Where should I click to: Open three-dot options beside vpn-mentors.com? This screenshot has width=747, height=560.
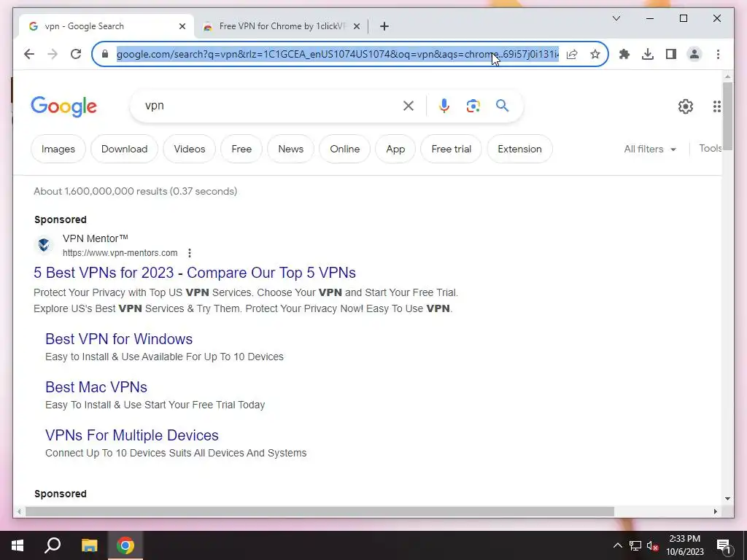[190, 253]
